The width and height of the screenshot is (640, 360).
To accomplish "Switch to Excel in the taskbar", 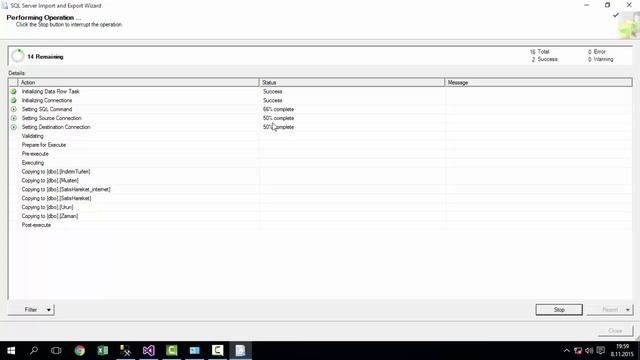I will pyautogui.click(x=102, y=350).
